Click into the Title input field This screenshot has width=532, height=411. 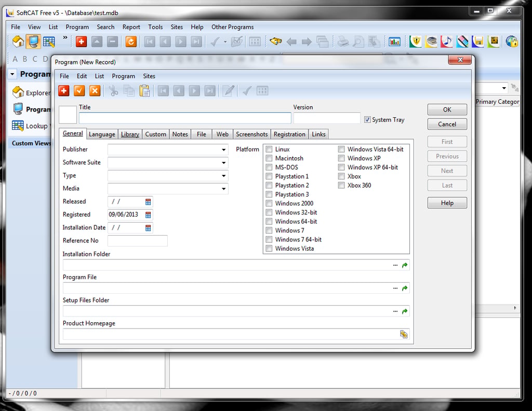click(x=185, y=118)
